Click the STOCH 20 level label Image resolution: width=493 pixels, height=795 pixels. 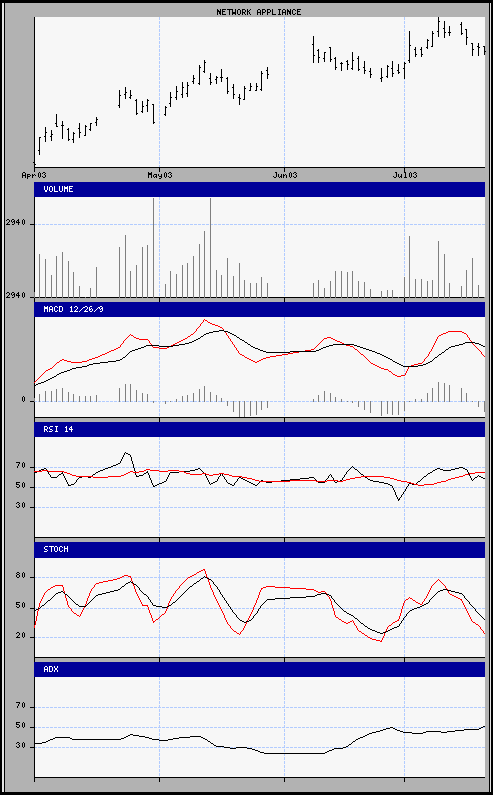coord(21,636)
